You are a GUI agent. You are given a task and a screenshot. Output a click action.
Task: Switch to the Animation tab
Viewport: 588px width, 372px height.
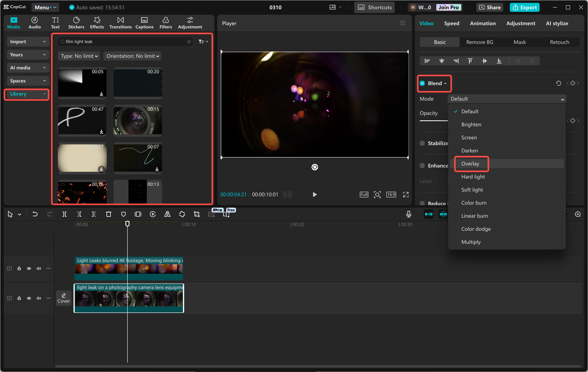pos(482,23)
